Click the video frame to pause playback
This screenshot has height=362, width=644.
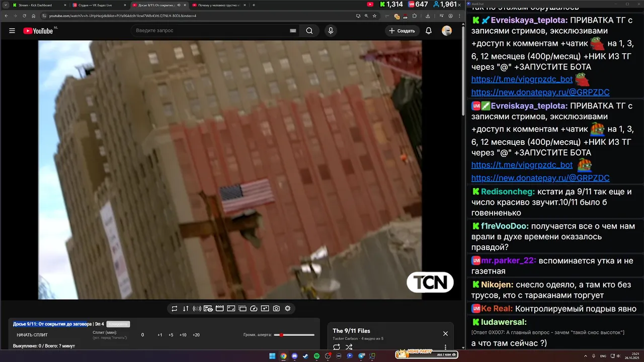point(230,170)
